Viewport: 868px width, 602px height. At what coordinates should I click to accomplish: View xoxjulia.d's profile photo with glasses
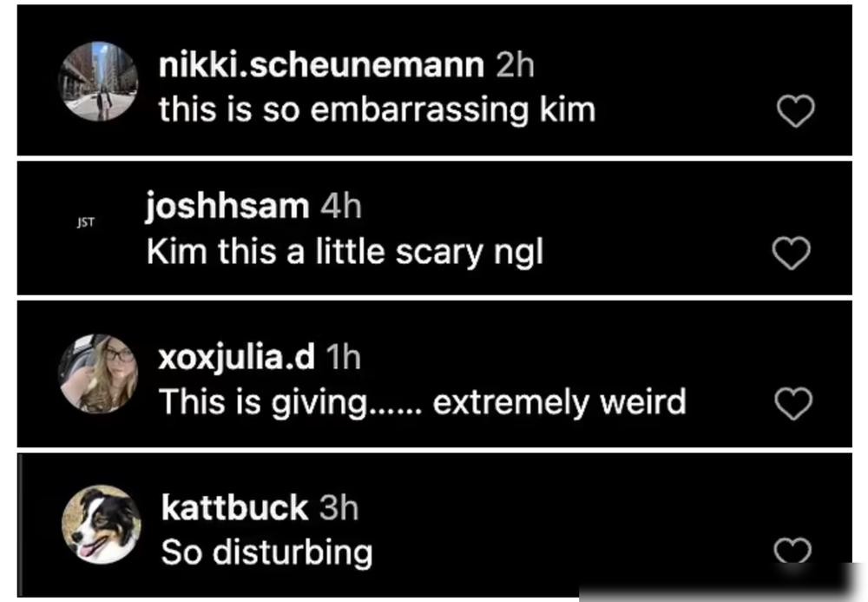point(98,374)
